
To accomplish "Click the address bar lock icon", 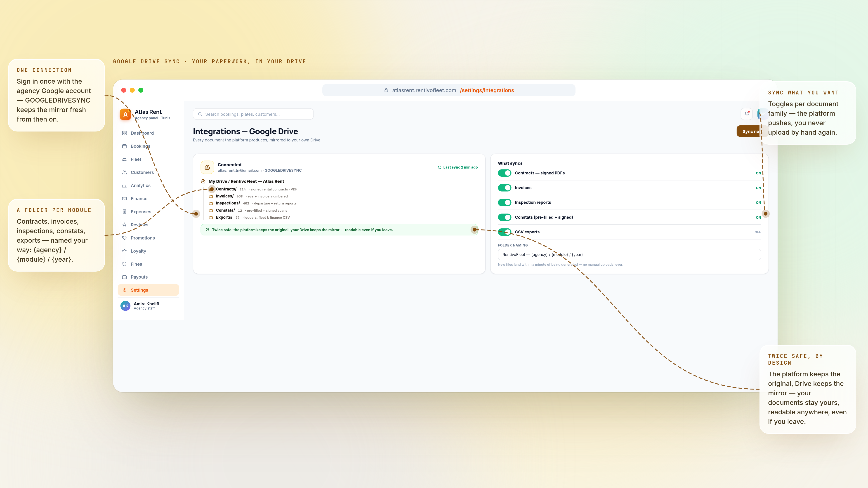I will (386, 90).
